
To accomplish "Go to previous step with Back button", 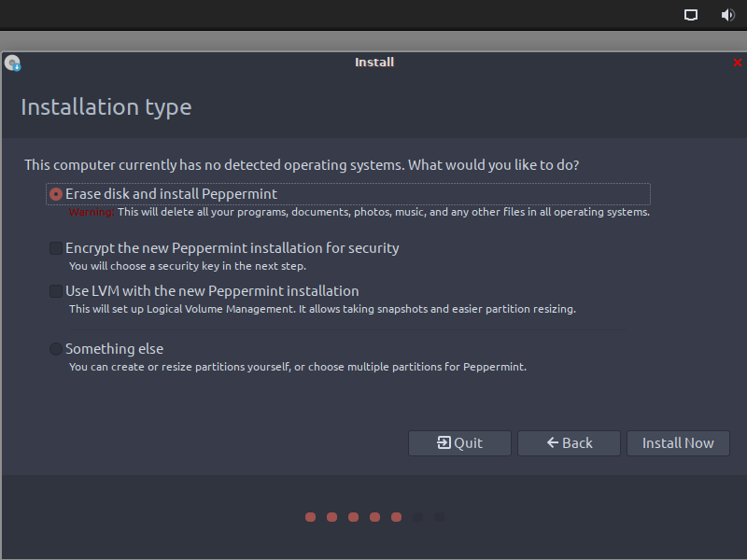I will pyautogui.click(x=569, y=443).
